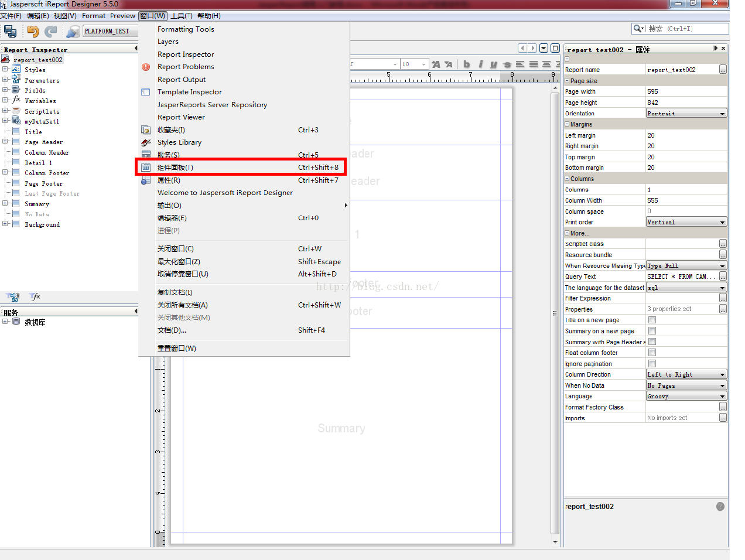
Task: Click the Redo arrow icon
Action: point(52,31)
